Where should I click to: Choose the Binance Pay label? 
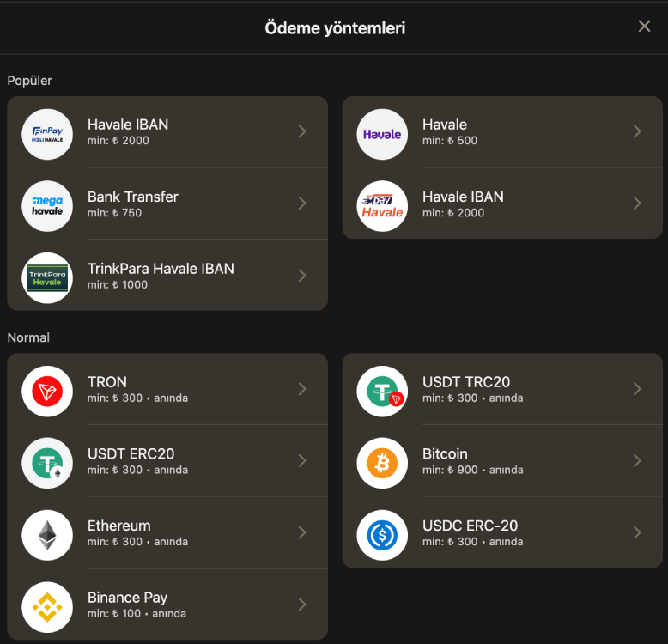pyautogui.click(x=127, y=598)
